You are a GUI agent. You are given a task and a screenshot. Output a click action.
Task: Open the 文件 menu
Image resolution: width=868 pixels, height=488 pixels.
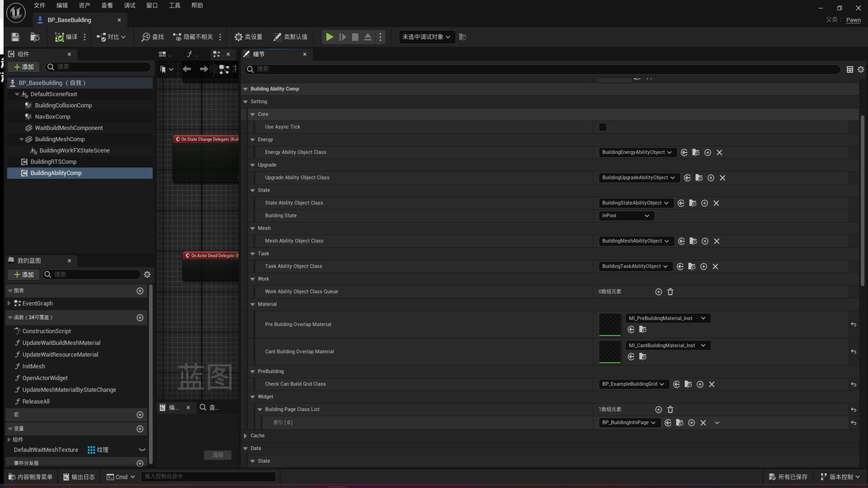[39, 5]
